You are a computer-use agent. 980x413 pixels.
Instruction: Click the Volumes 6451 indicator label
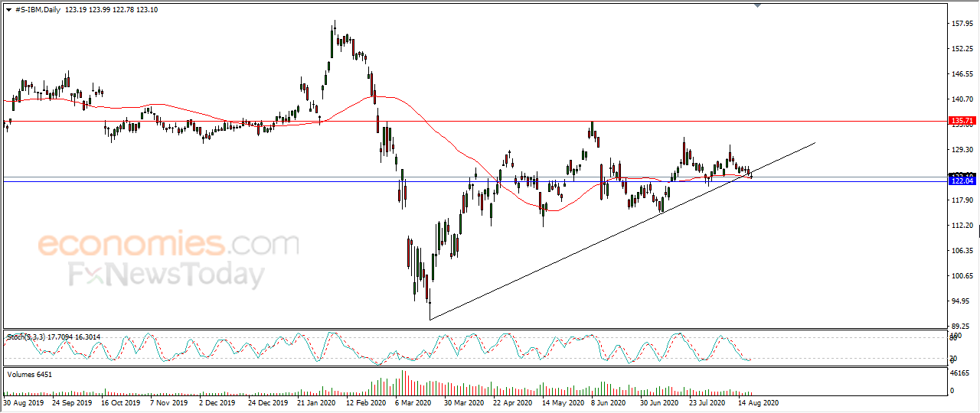click(x=30, y=374)
